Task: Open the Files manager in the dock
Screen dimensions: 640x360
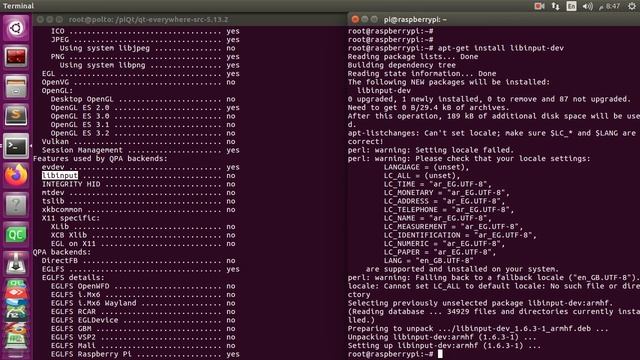Action: pos(16,87)
